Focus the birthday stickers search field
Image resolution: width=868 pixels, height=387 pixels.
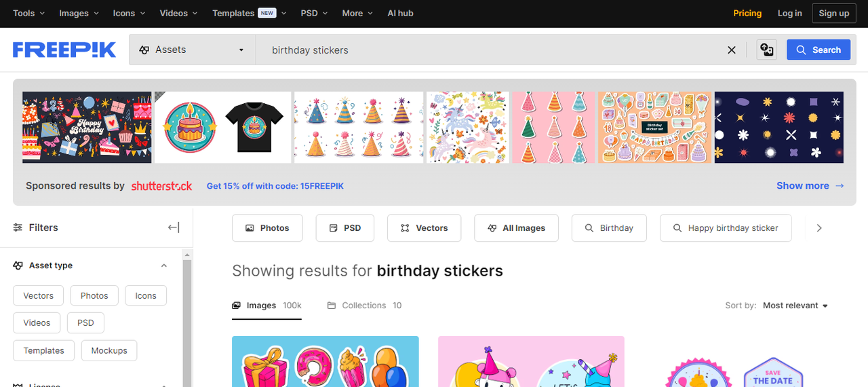488,50
